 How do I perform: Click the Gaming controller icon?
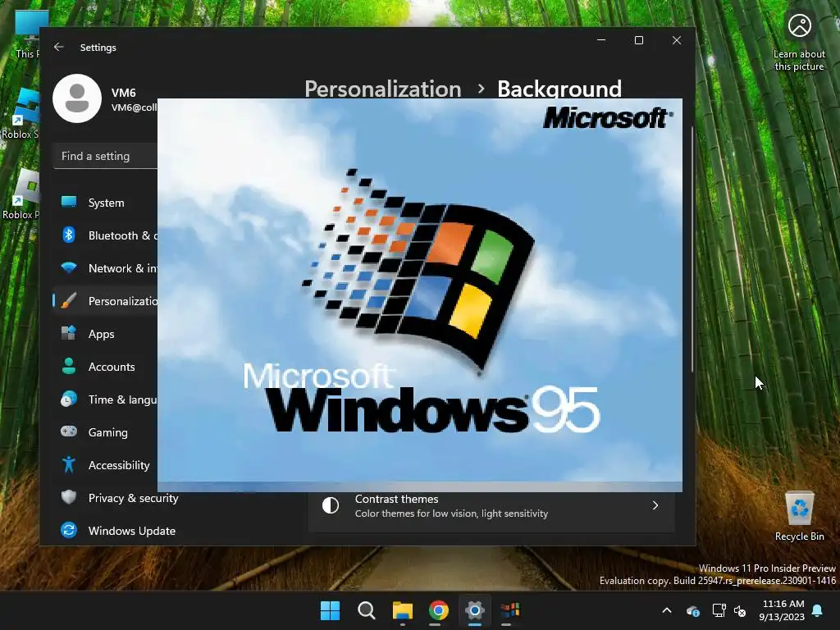point(69,431)
